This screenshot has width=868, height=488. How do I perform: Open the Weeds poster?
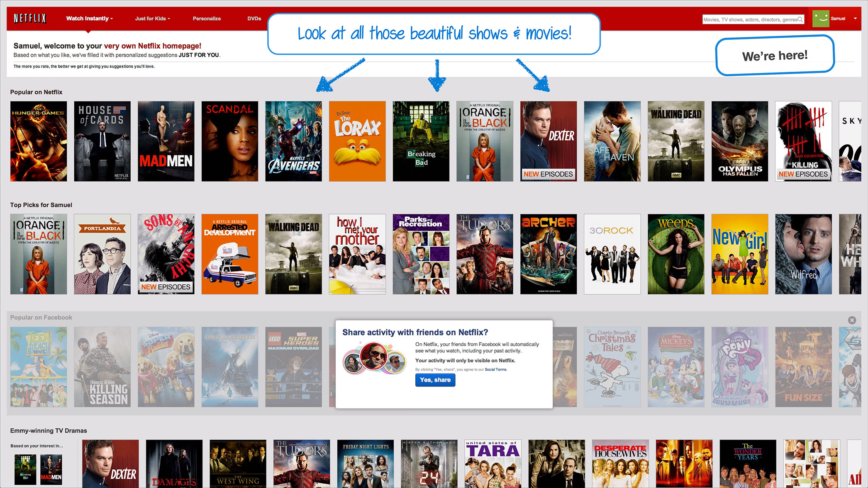[676, 254]
